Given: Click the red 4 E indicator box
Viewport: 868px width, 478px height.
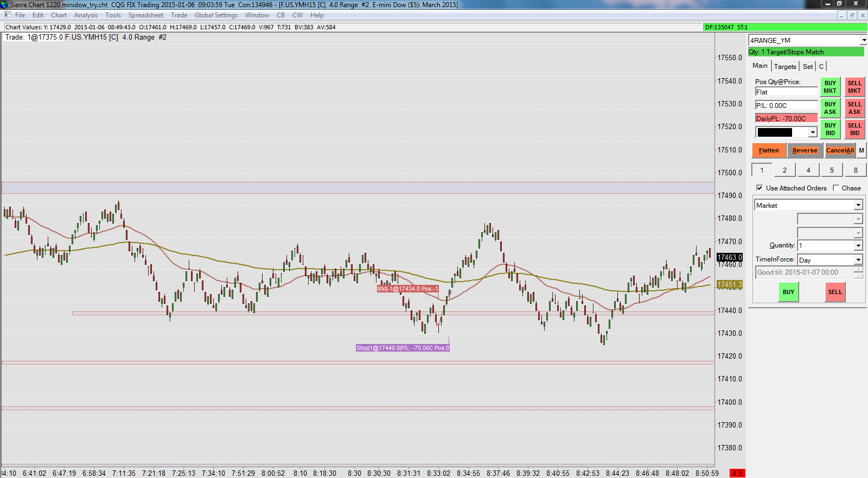Looking at the screenshot, I should [x=737, y=473].
